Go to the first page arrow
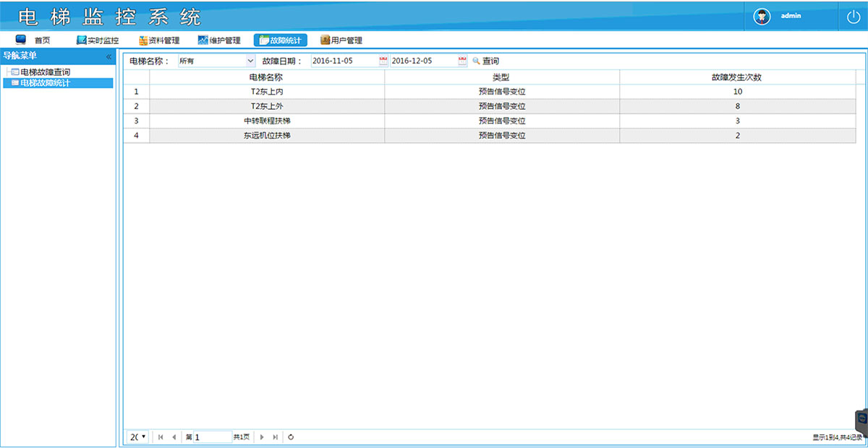Image resolution: width=868 pixels, height=448 pixels. coord(161,437)
